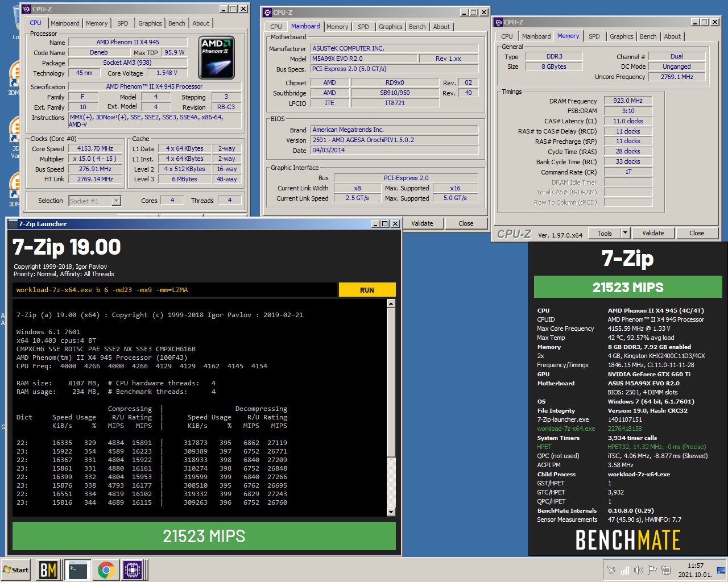The width and height of the screenshot is (728, 582).
Task: Click the scroll-up arrow of the 7-Zip output
Action: click(391, 304)
